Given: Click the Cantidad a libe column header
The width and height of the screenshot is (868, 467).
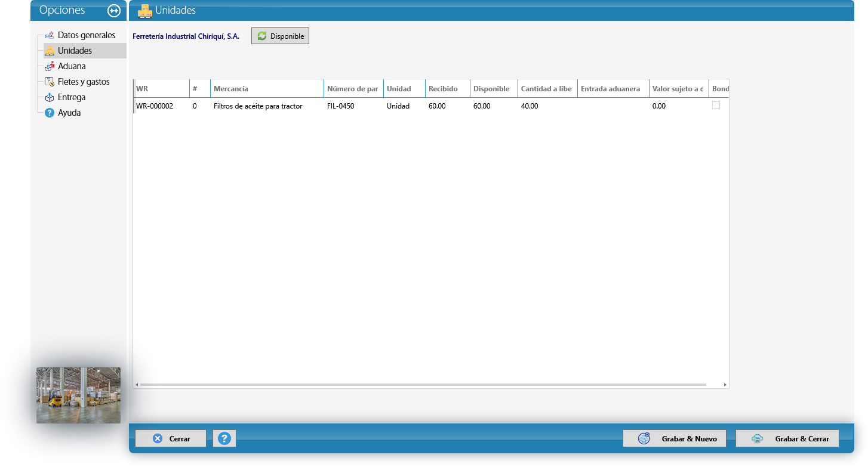Looking at the screenshot, I should pyautogui.click(x=548, y=89).
